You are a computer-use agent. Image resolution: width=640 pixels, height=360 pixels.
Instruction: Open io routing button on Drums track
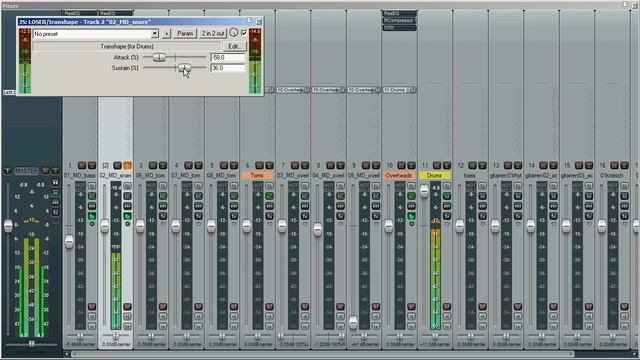[447, 196]
